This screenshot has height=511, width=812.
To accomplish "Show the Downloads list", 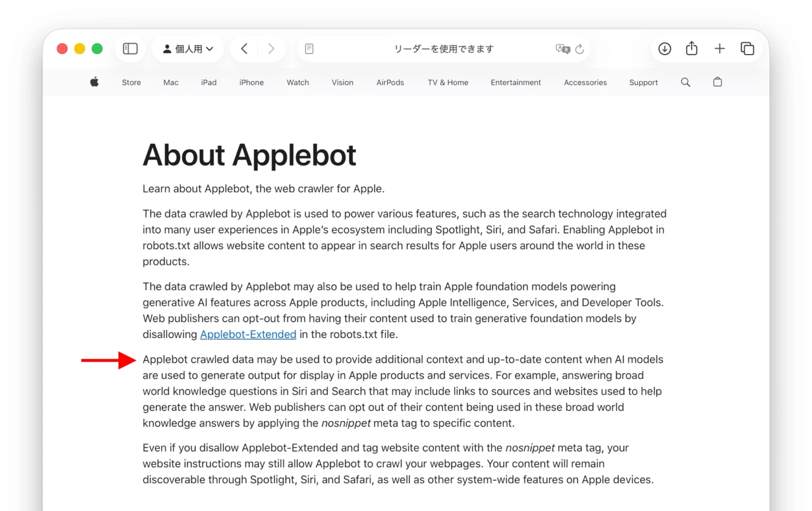I will pos(665,49).
